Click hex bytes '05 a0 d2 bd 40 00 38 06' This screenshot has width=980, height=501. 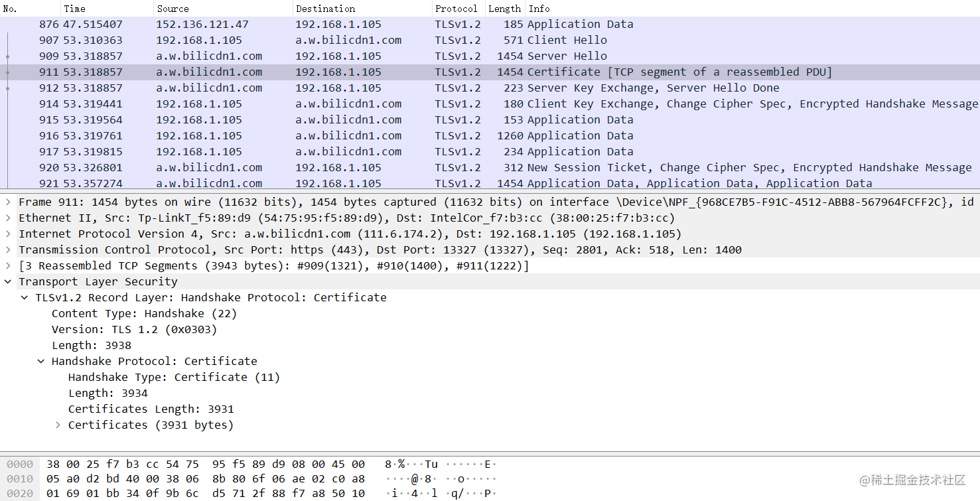(x=123, y=478)
